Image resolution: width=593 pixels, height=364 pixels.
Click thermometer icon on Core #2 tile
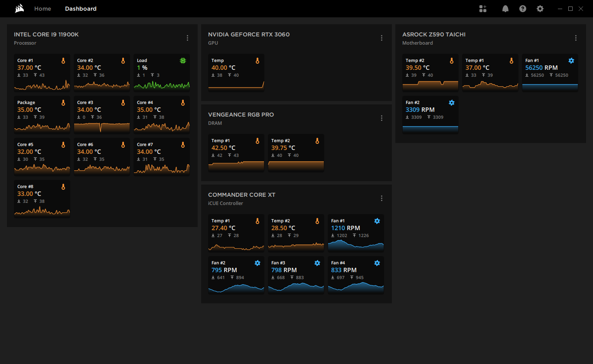click(123, 61)
